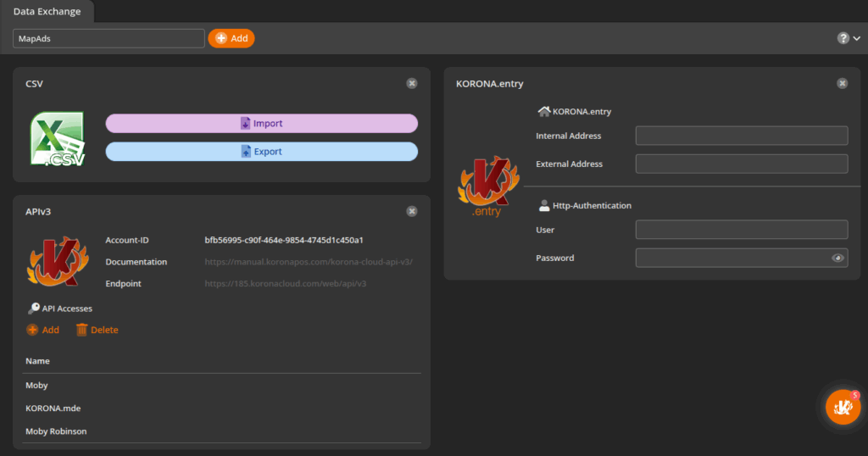Open the Documentation manual link
The height and width of the screenshot is (456, 868).
click(x=309, y=262)
